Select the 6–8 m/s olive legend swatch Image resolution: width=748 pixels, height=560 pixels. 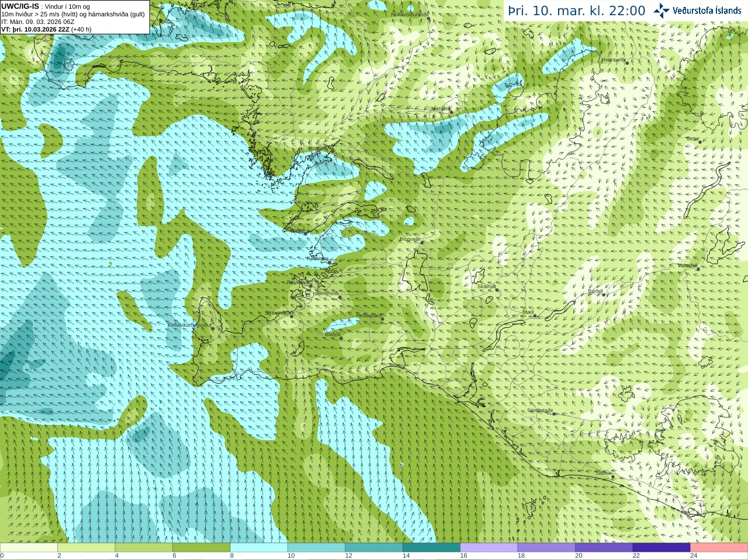click(x=201, y=548)
